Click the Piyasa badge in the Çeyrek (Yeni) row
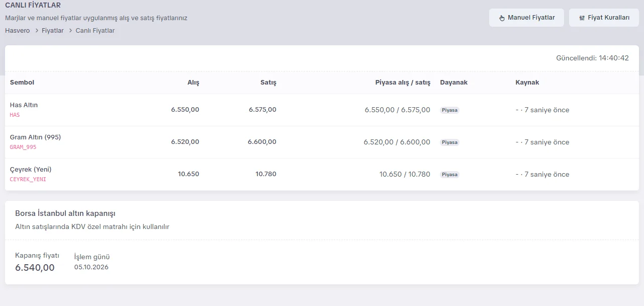 (x=449, y=175)
